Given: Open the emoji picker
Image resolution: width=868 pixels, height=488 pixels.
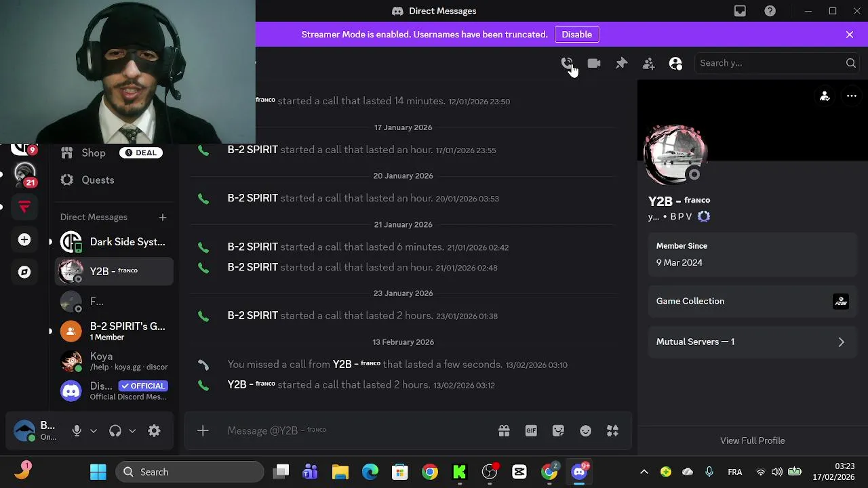Looking at the screenshot, I should 585,430.
